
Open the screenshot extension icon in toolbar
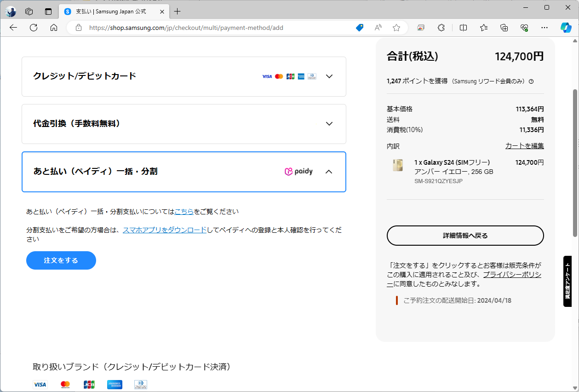pos(421,28)
